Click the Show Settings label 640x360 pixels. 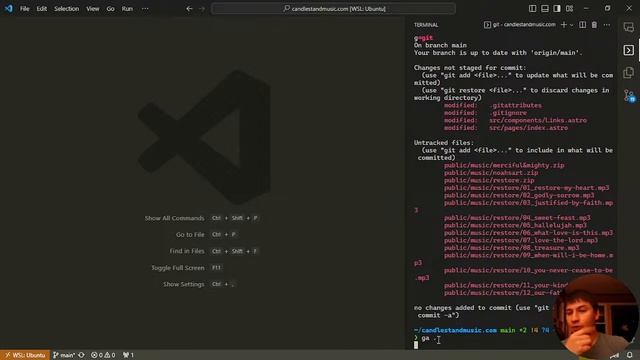click(184, 284)
